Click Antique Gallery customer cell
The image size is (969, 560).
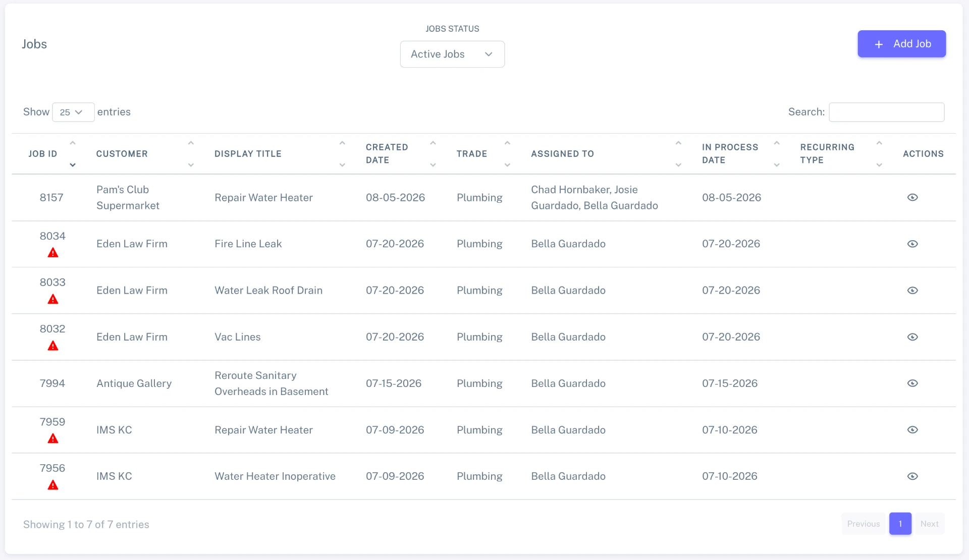[134, 383]
